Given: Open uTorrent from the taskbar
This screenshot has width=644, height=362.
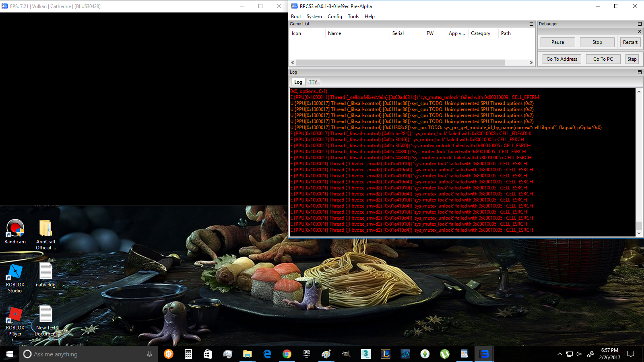Looking at the screenshot, I should coord(444,354).
